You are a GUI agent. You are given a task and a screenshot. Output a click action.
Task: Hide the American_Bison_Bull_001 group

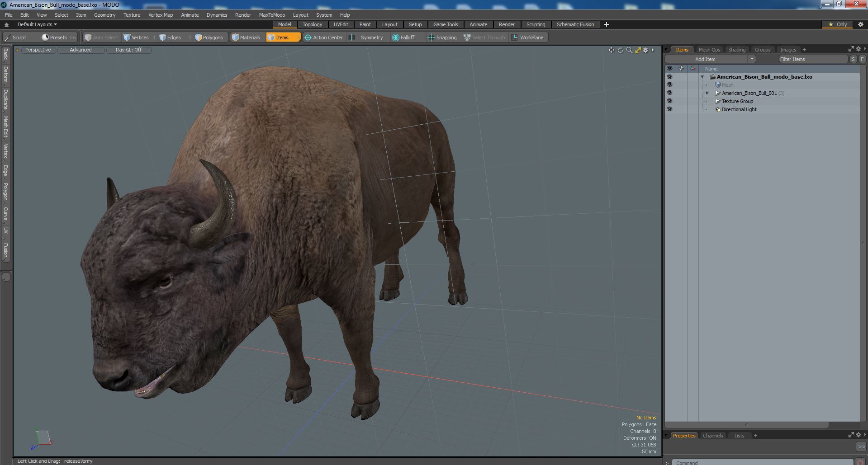click(669, 93)
